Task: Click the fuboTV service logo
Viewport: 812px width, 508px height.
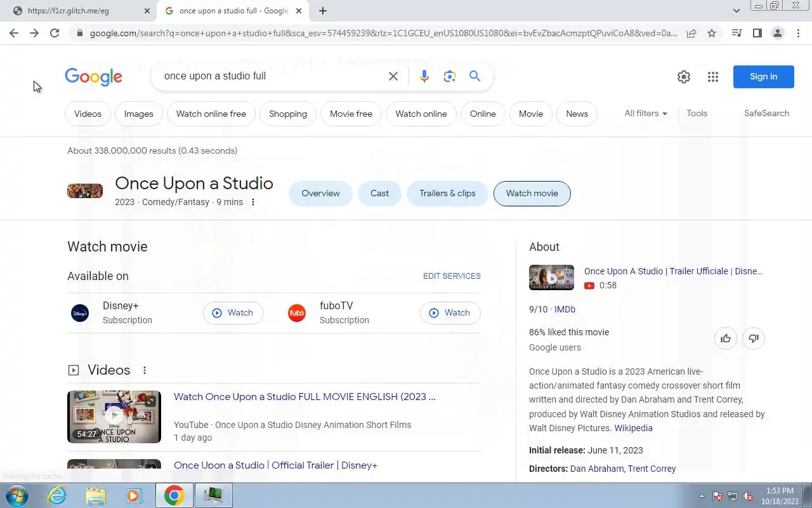Action: 297,313
